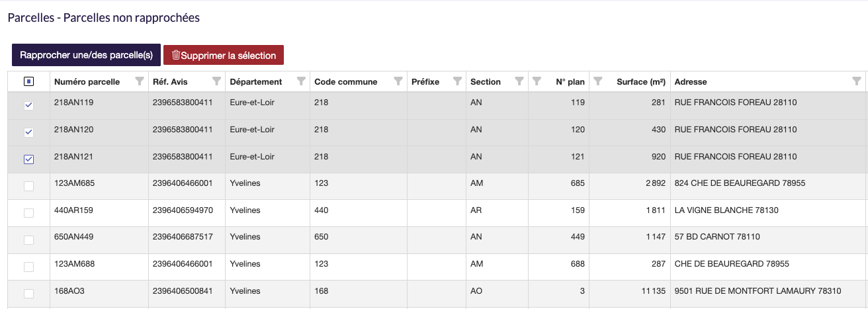Viewport: 868px width, 309px height.
Task: Click the Adresse column filter icon
Action: point(857,81)
